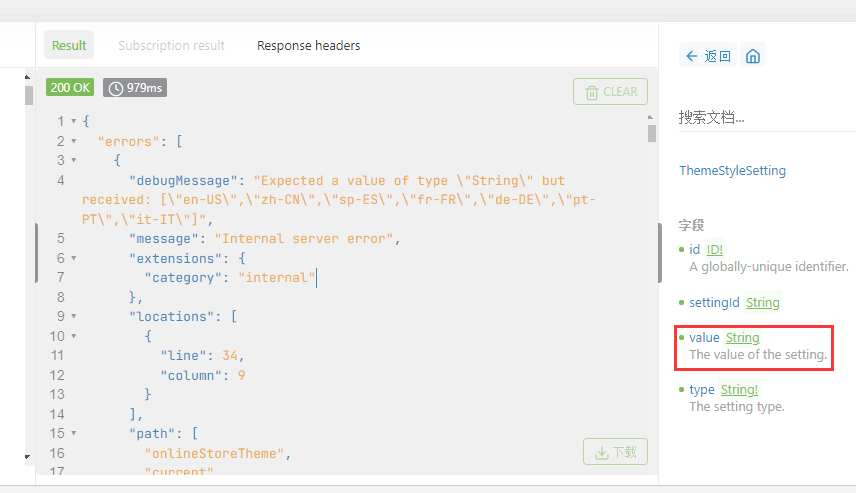
Task: Open the ThemeStyleSetting type link
Action: (732, 171)
